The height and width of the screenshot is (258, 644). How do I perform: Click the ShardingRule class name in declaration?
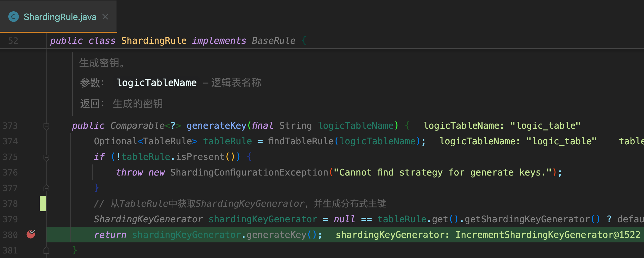pos(154,41)
